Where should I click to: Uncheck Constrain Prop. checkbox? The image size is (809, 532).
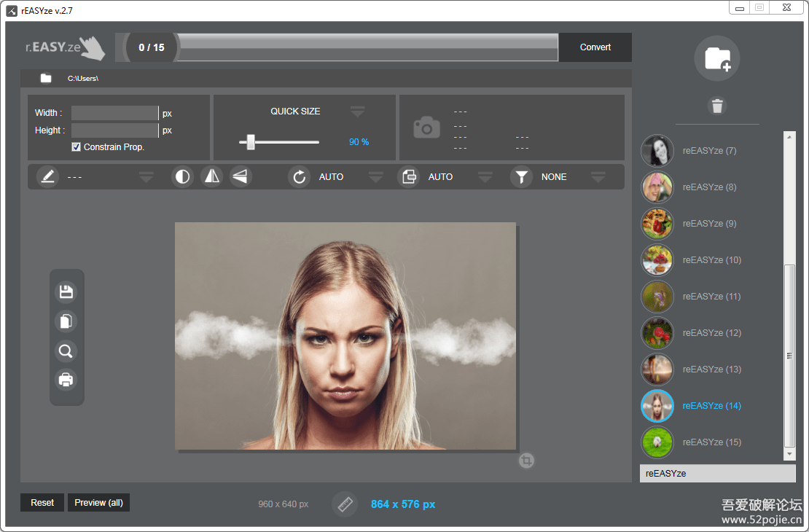(77, 147)
